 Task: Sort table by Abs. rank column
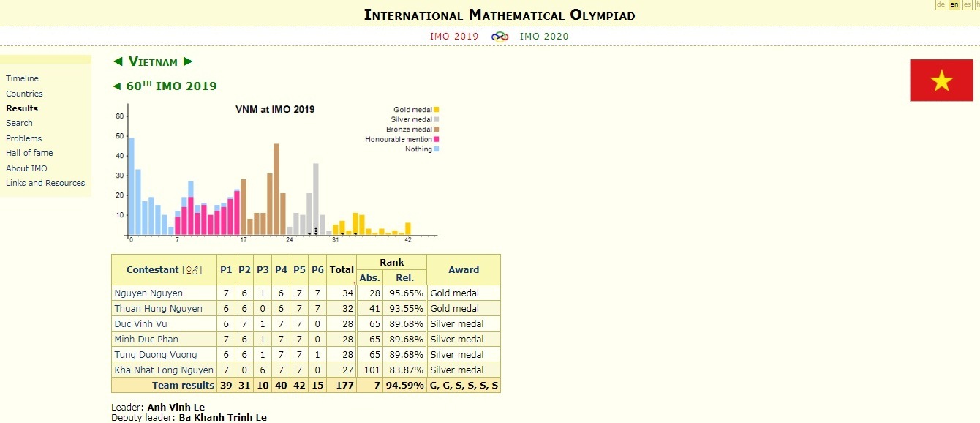370,277
